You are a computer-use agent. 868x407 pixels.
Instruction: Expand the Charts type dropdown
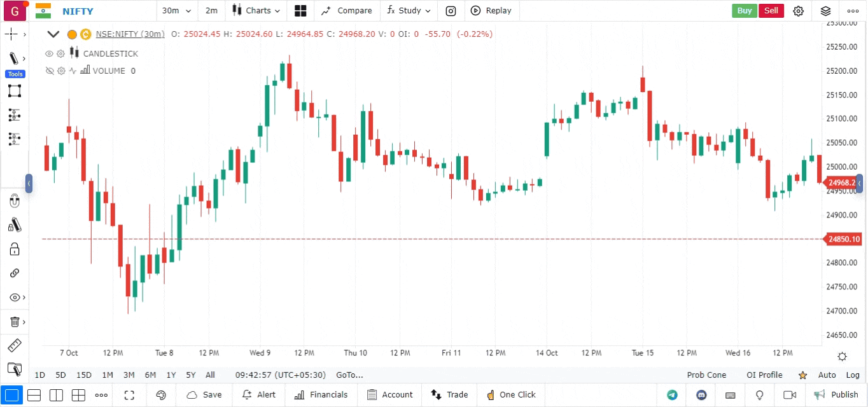click(x=256, y=11)
